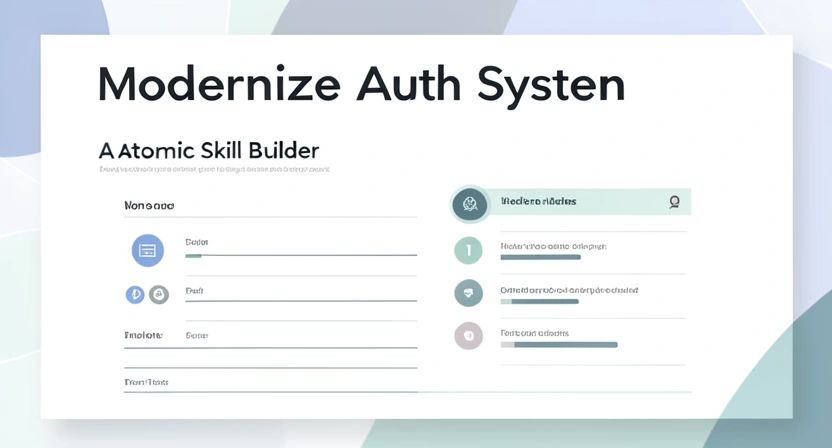Screen dimensions: 832x448
Task: Click text label beside number 1 circle
Action: (553, 245)
